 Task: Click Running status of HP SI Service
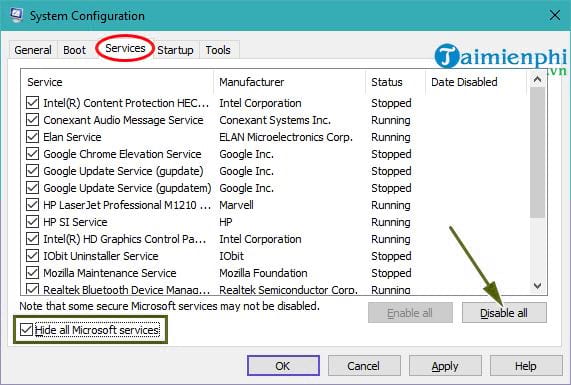coord(391,222)
